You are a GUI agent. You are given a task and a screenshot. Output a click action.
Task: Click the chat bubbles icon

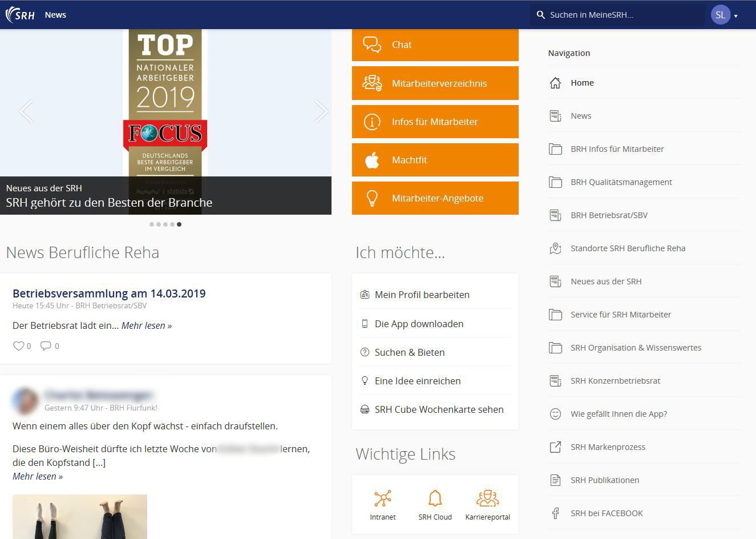point(372,45)
